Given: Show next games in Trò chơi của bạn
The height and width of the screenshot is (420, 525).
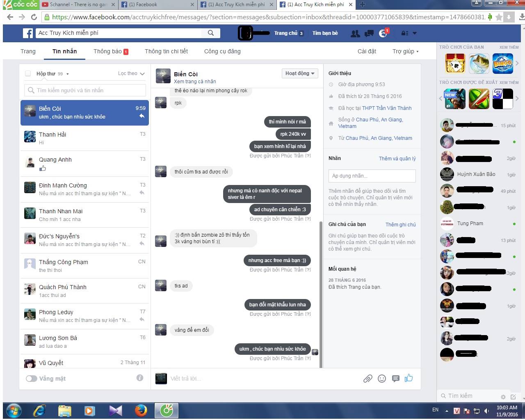Looking at the screenshot, I should 517,63.
